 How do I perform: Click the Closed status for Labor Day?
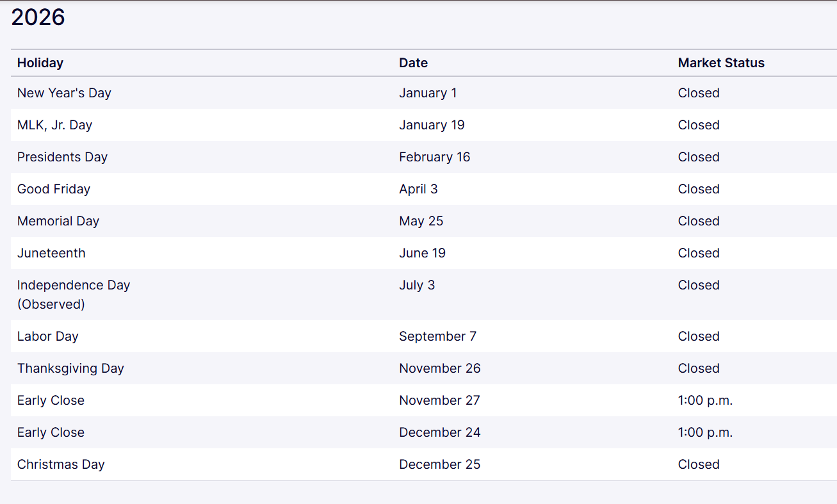pyautogui.click(x=699, y=336)
